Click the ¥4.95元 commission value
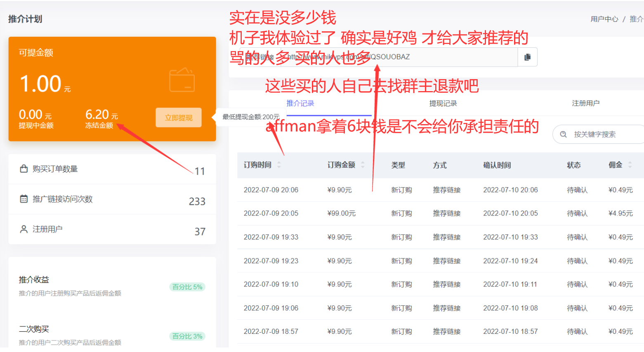The width and height of the screenshot is (644, 352). coord(620,214)
